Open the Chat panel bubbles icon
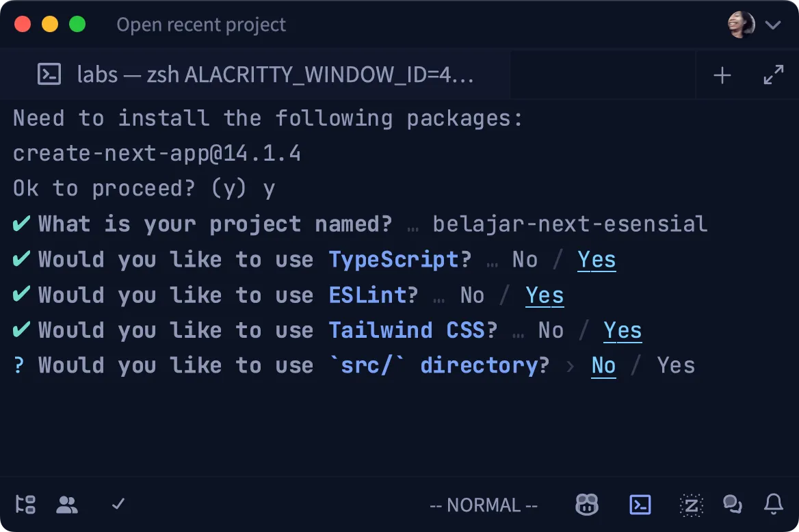Viewport: 799px width, 532px height. 733,505
